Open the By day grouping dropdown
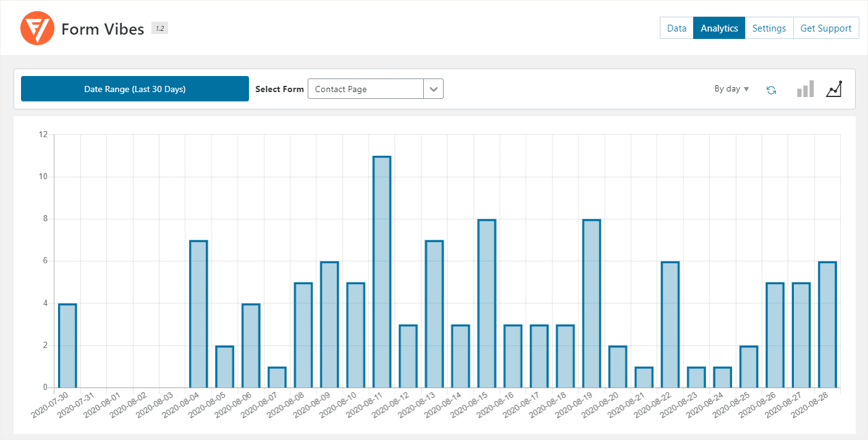Viewport: 868px width, 440px height. (x=731, y=89)
